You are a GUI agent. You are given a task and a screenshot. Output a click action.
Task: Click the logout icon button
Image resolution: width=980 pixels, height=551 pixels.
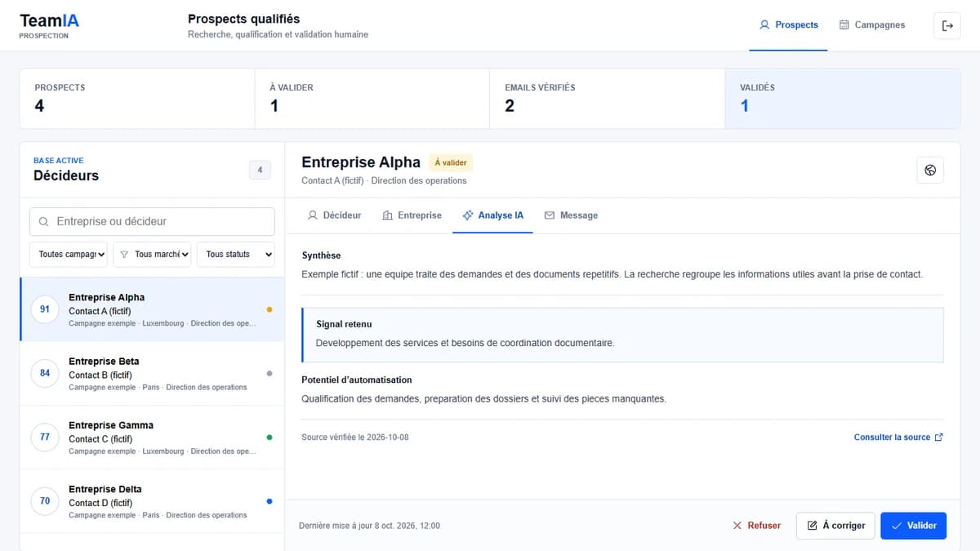point(947,25)
